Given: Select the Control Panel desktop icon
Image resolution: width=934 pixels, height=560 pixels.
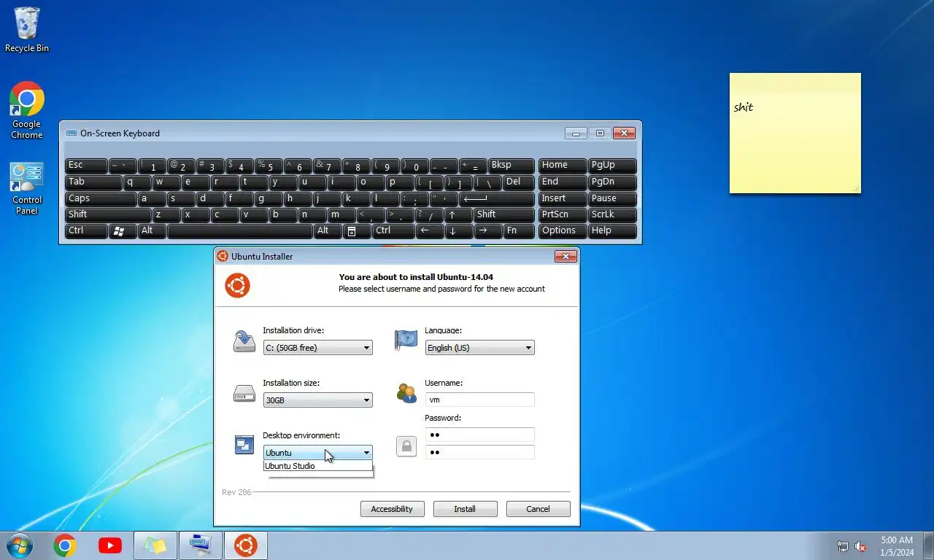Looking at the screenshot, I should [27, 188].
